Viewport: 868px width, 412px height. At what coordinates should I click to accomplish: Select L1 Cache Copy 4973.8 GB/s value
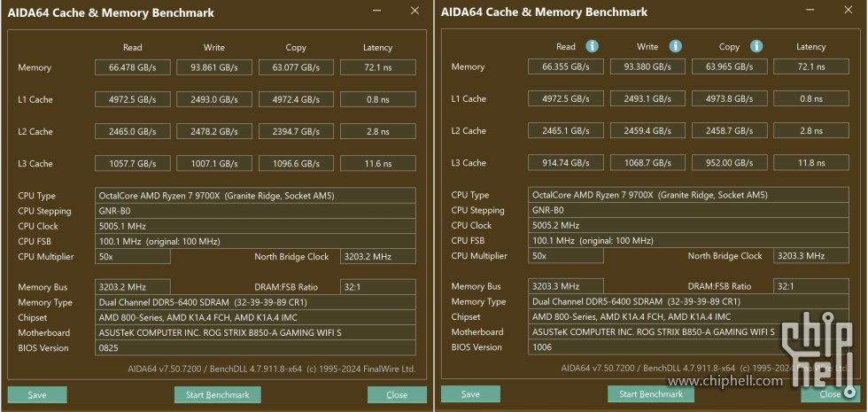pyautogui.click(x=730, y=98)
